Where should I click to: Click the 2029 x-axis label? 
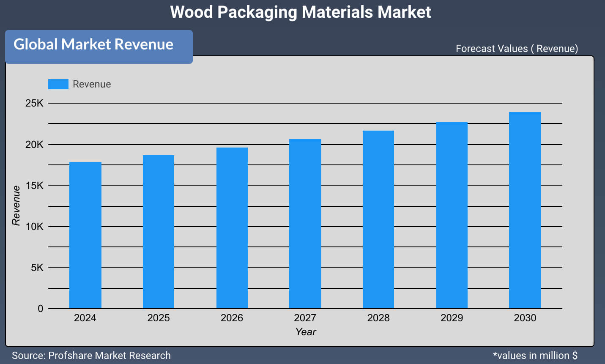tap(452, 318)
